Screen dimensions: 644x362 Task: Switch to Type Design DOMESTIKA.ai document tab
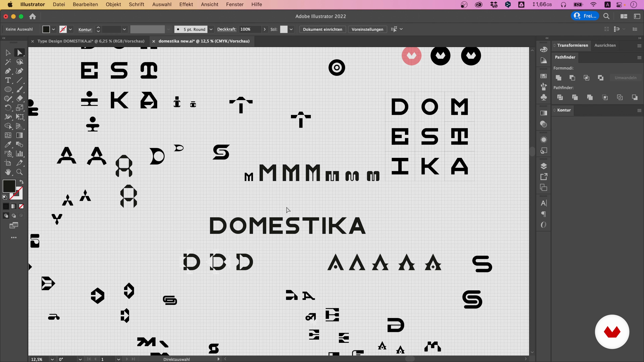point(91,41)
